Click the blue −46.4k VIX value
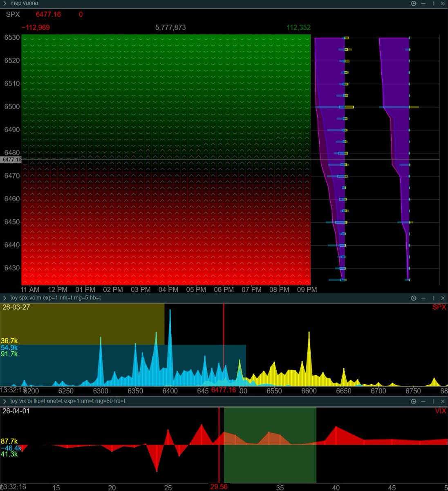Image resolution: width=448 pixels, height=491 pixels. click(11, 448)
